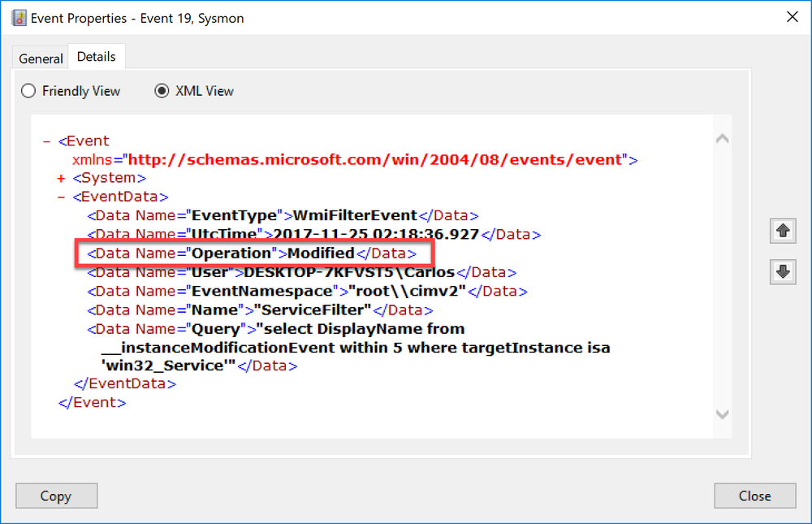
Task: Click the 'win32_Service' query text
Action: click(166, 366)
